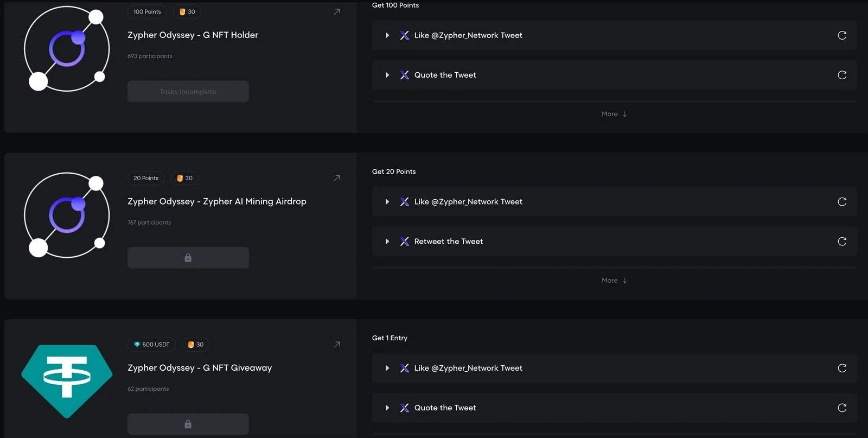Show more tasks for AI Mining Airdrop
Screen dimensions: 868x438
pyautogui.click(x=614, y=281)
